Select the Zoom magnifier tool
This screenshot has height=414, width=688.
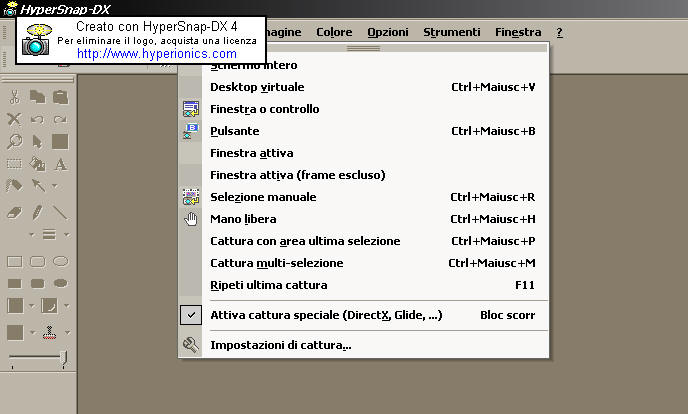pyautogui.click(x=14, y=141)
